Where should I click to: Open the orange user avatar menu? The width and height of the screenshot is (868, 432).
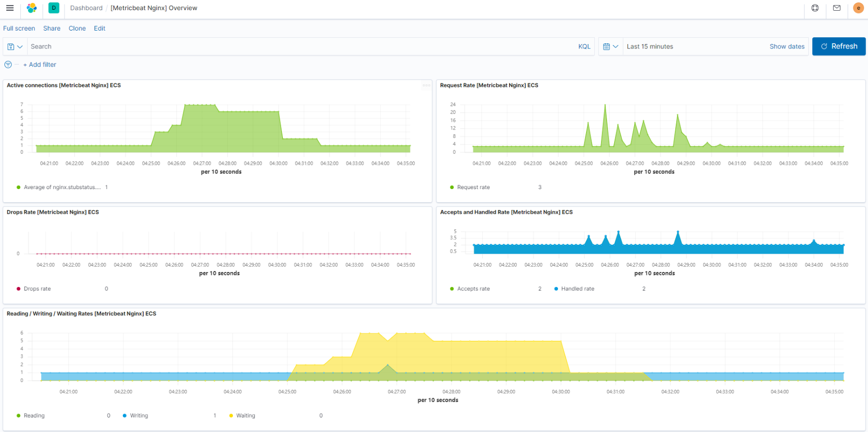pos(858,8)
